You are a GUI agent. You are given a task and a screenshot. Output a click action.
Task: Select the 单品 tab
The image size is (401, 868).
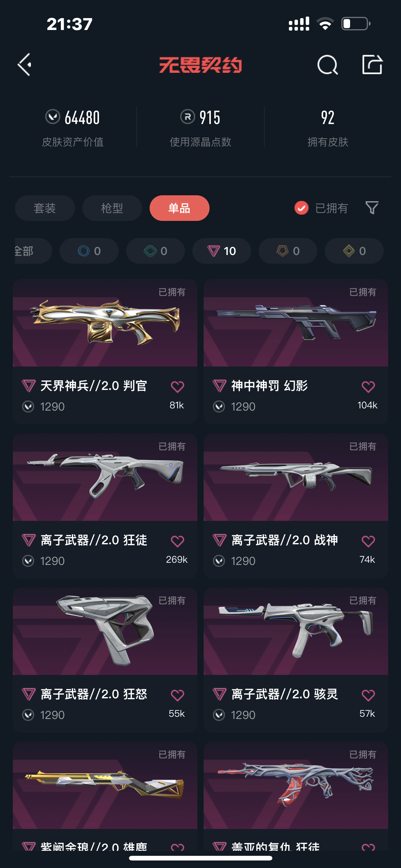(180, 208)
